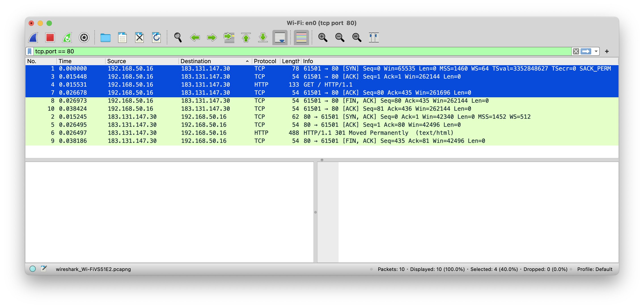Open capture options gear icon
644x308 pixels.
[84, 38]
